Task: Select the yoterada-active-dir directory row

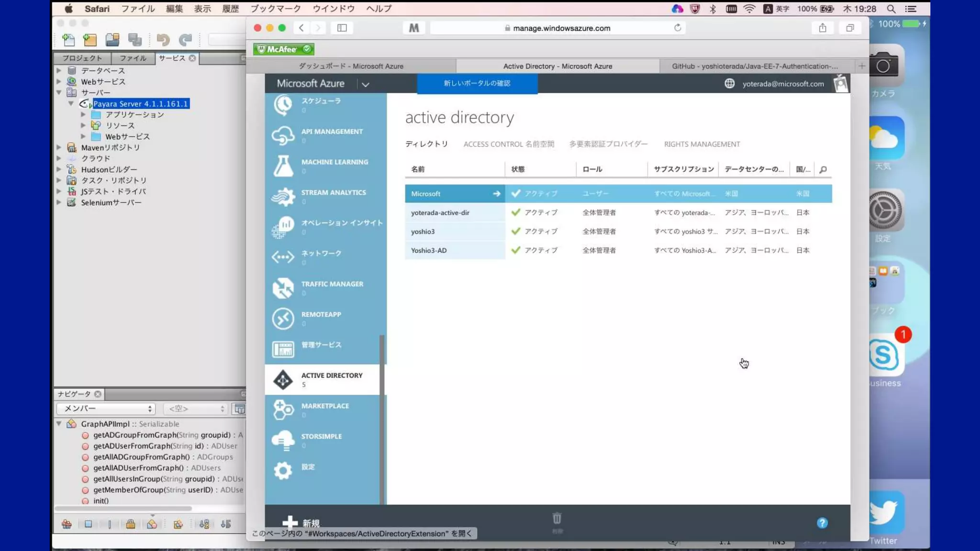Action: click(x=440, y=212)
